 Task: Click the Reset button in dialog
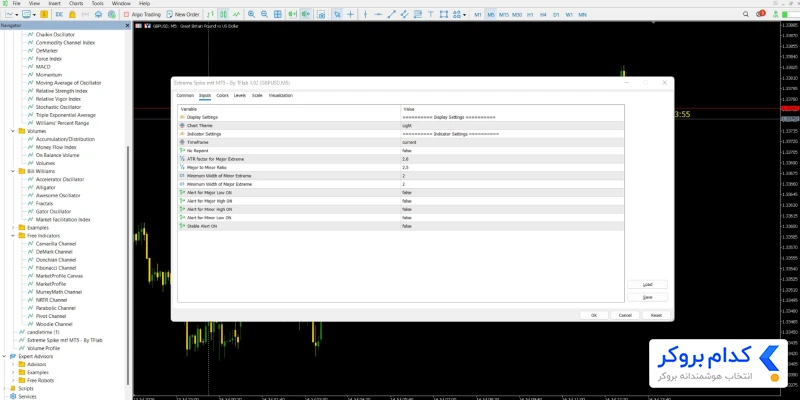[x=656, y=315]
